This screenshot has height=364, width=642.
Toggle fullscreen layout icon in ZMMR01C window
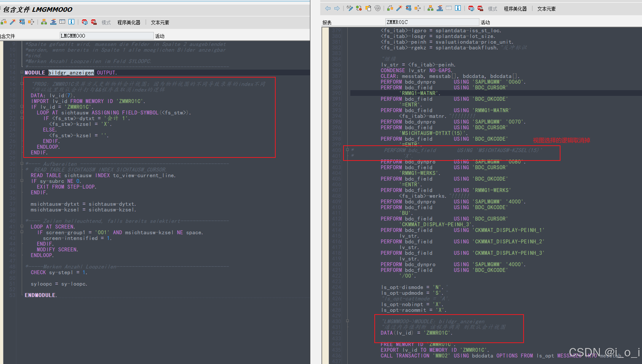449,8
